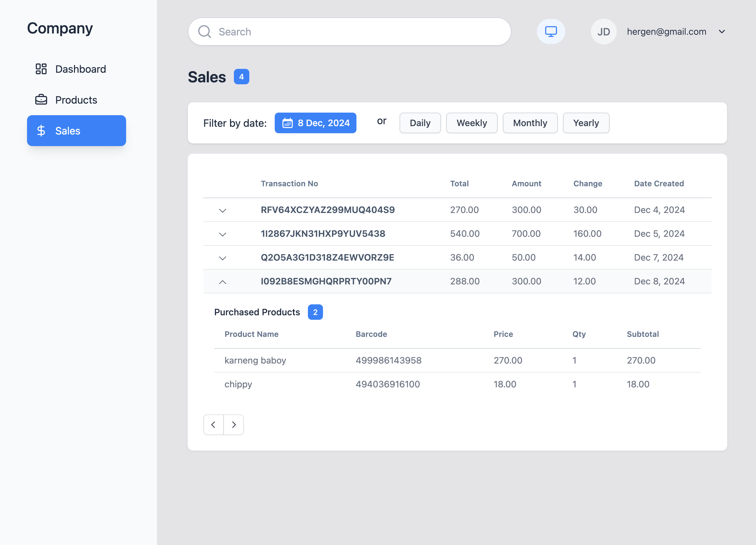Screen dimensions: 756x545
Task: Click the change value 160.00
Action: coord(587,234)
